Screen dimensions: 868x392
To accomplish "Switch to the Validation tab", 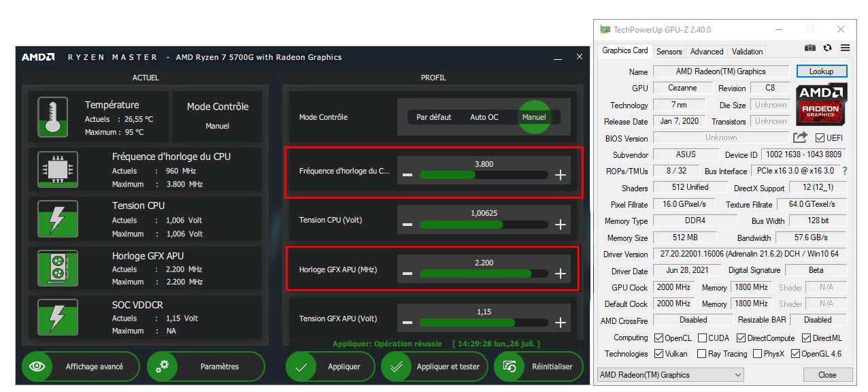I will 747,52.
